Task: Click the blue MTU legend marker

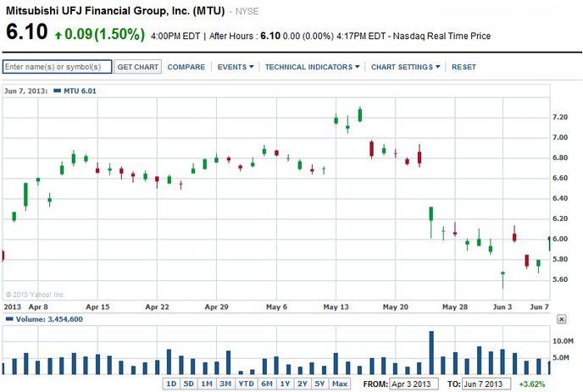Action: pos(56,90)
